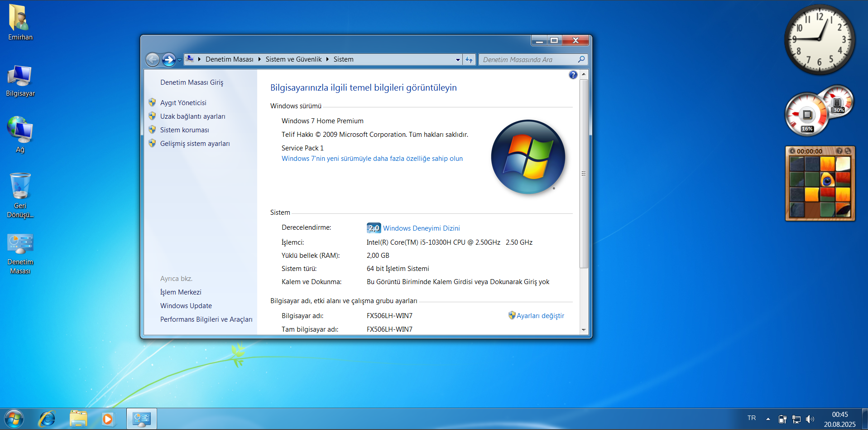This screenshot has width=868, height=430.
Task: Click the picture puzzle gadget timer icon
Action: point(792,151)
